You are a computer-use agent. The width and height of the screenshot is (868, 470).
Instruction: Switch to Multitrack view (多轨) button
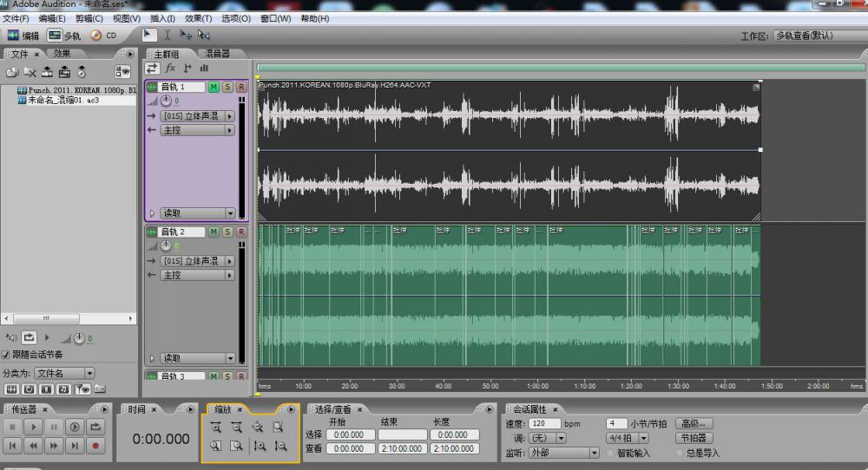coord(63,36)
